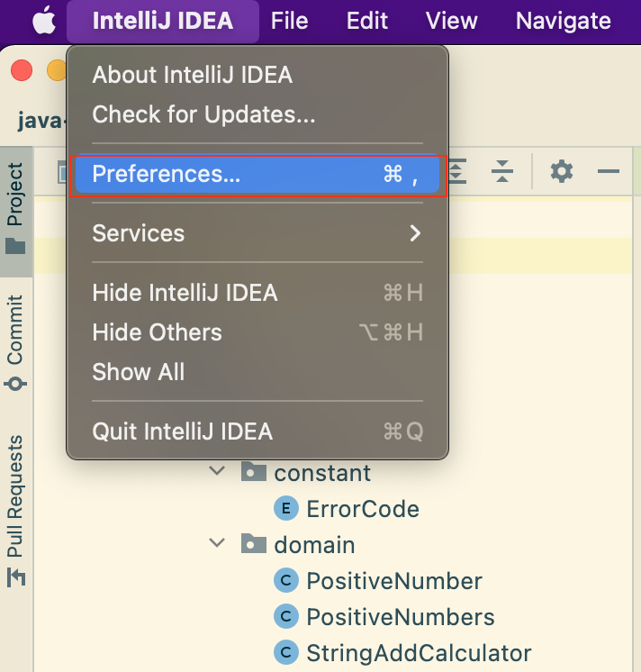This screenshot has height=672, width=641.
Task: Hide the Project panel with minus icon
Action: click(x=608, y=171)
